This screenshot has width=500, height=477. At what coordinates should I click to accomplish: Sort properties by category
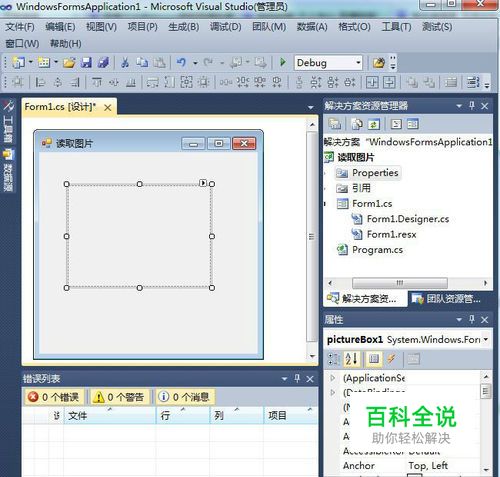pyautogui.click(x=334, y=359)
